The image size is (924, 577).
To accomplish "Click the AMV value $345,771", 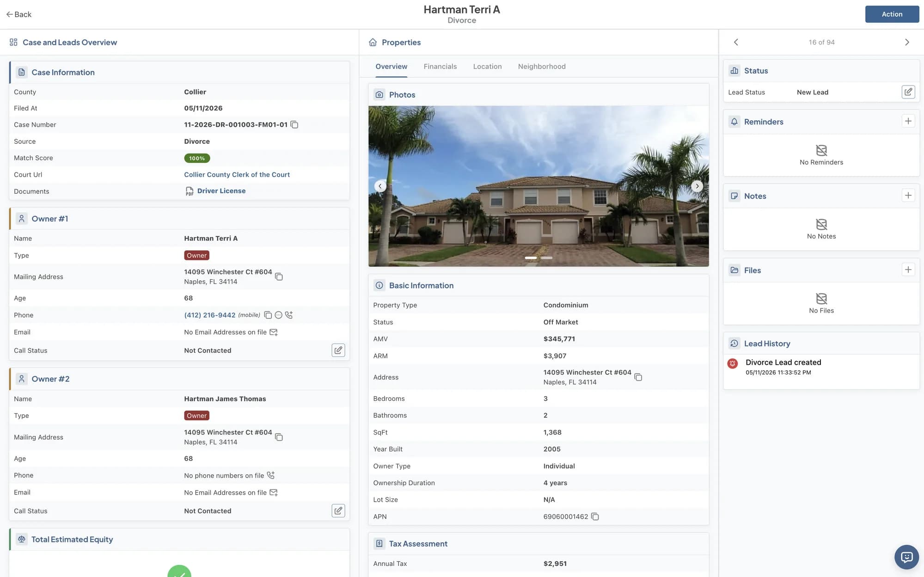I will click(559, 339).
